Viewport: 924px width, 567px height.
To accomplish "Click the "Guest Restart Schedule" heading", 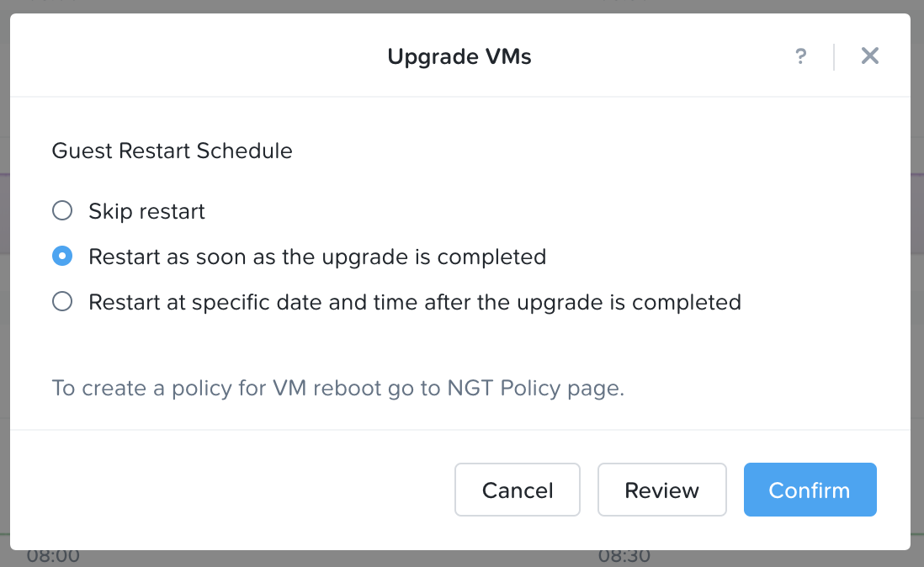I will pyautogui.click(x=172, y=151).
